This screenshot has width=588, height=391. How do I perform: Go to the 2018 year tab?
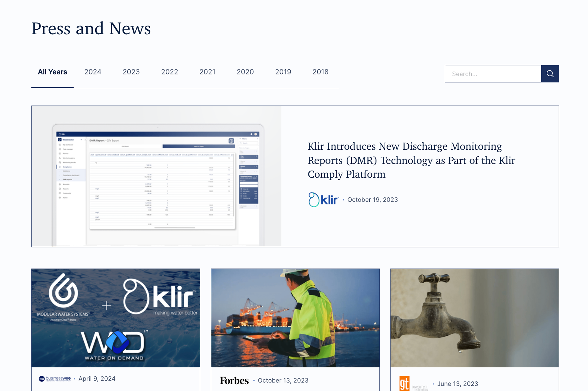click(x=320, y=72)
